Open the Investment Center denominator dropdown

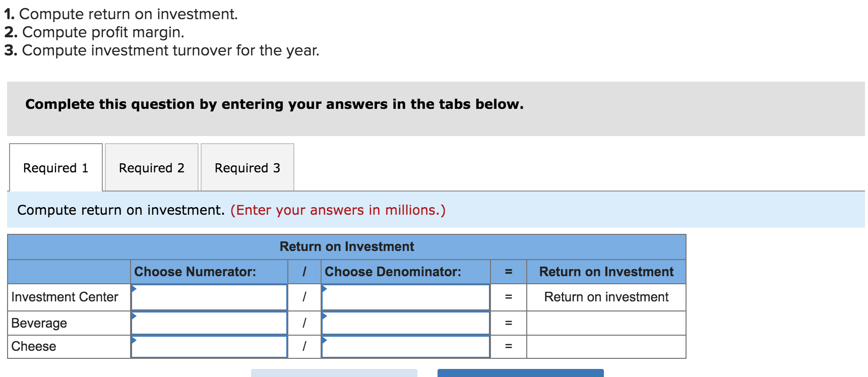[406, 297]
